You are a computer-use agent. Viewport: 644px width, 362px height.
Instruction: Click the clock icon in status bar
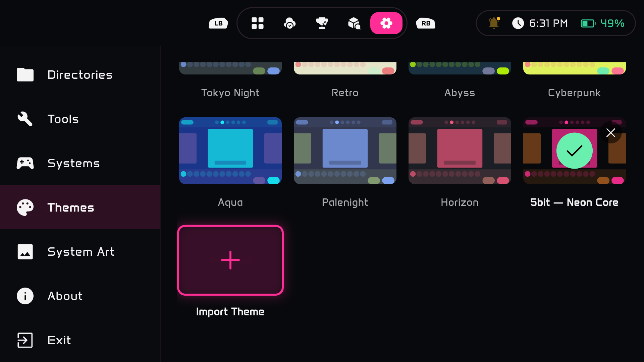(x=518, y=23)
